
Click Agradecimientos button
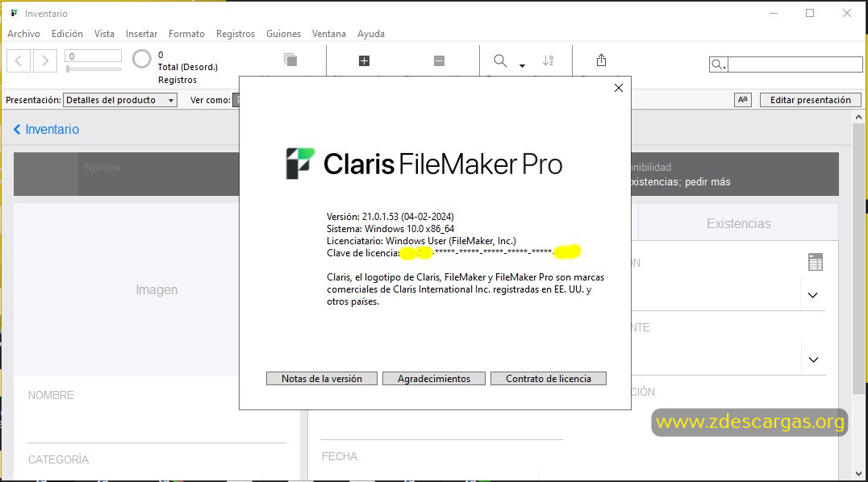(434, 379)
